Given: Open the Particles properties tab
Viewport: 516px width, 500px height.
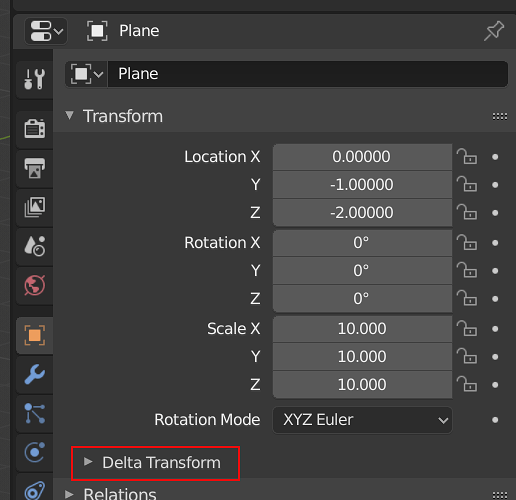Looking at the screenshot, I should coord(35,413).
